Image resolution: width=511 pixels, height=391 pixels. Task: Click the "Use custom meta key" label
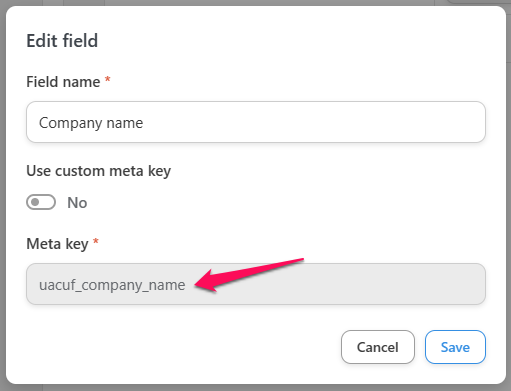pyautogui.click(x=98, y=171)
